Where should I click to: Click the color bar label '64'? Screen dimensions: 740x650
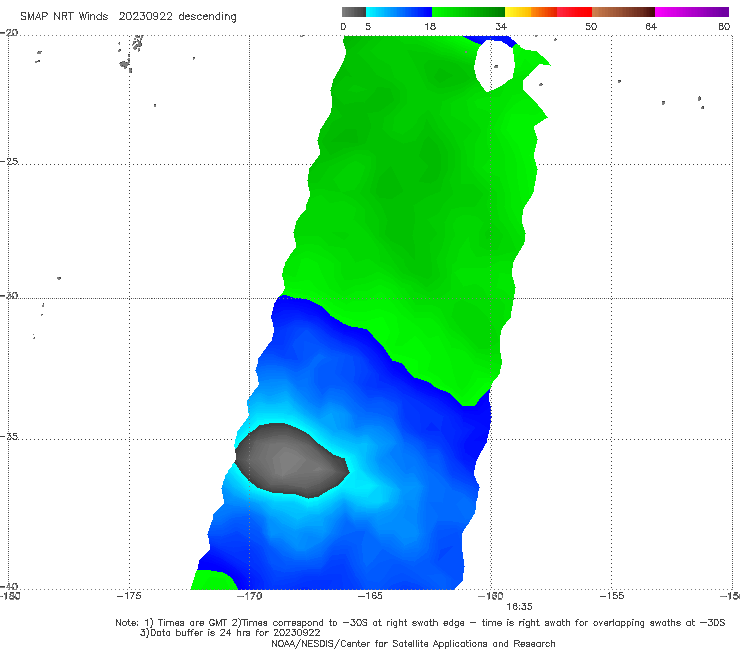pyautogui.click(x=651, y=26)
